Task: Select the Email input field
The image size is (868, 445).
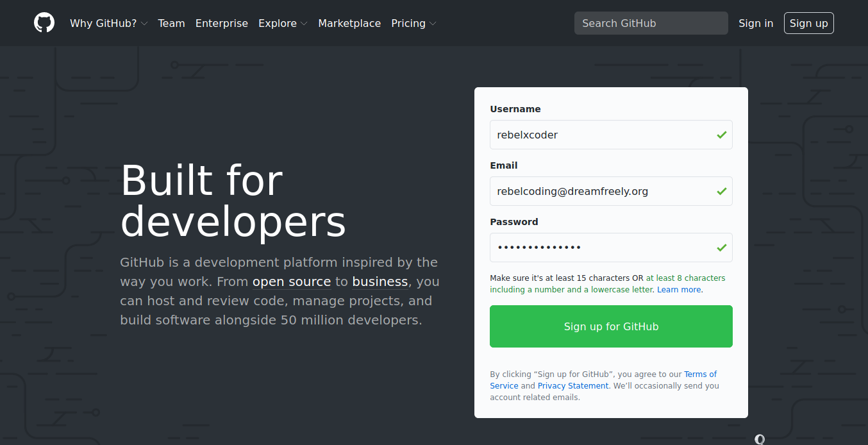Action: (x=603, y=192)
